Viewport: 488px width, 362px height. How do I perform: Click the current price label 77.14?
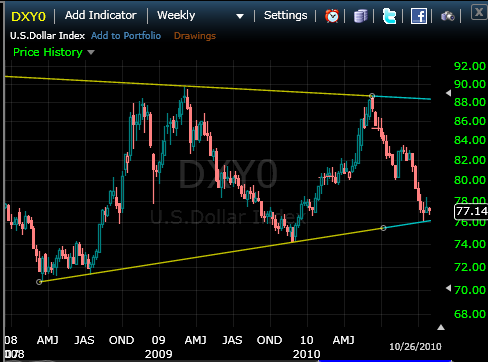point(471,211)
